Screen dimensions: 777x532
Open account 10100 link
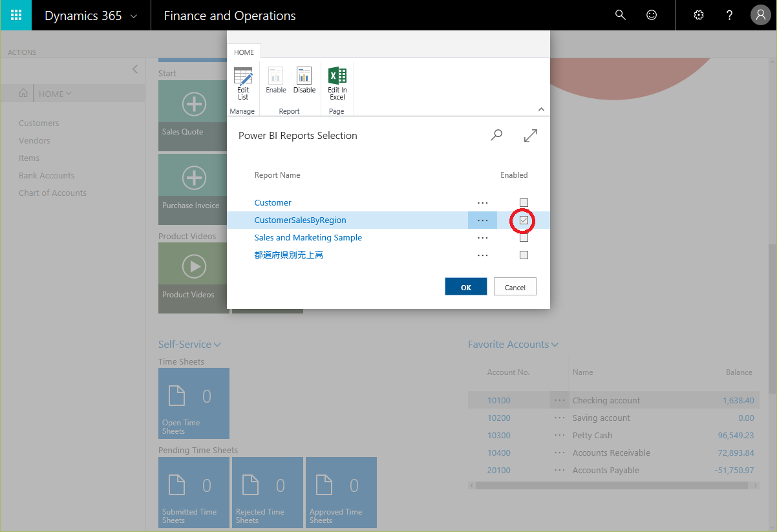[499, 401]
